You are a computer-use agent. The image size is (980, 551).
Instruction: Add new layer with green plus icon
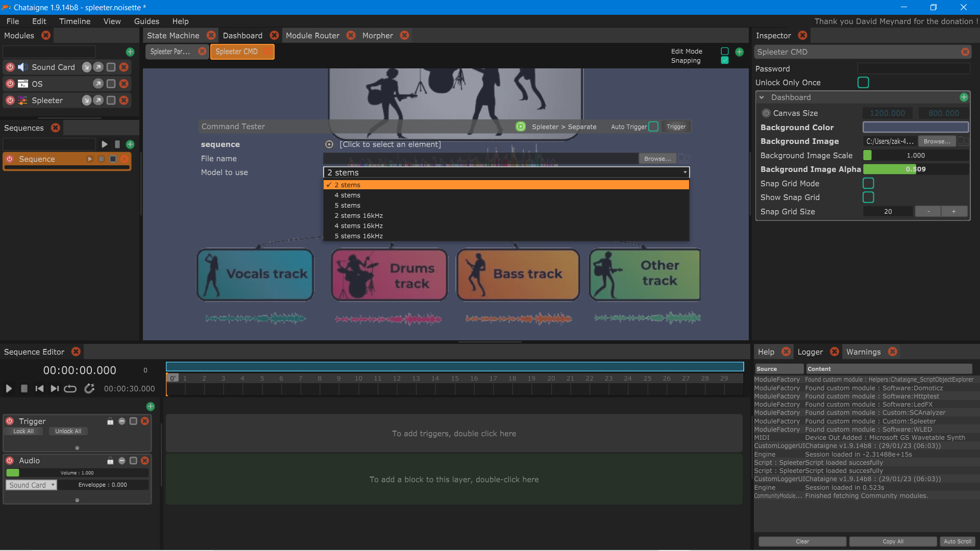pyautogui.click(x=150, y=407)
